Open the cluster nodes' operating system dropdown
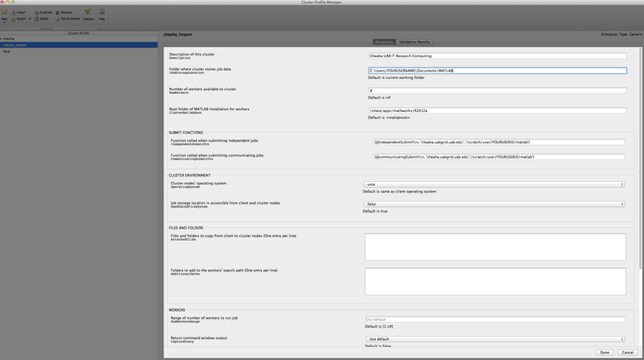Screen dimensions: 644x360 point(494,184)
